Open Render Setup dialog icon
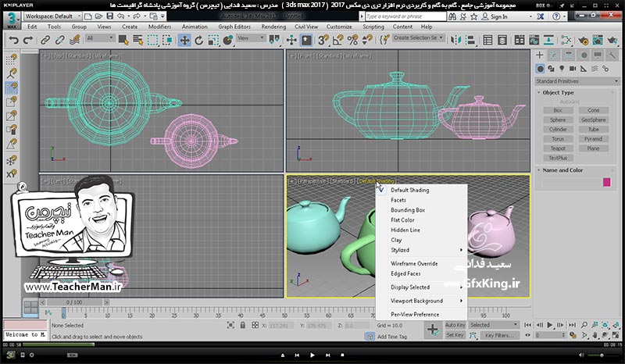 [583, 41]
